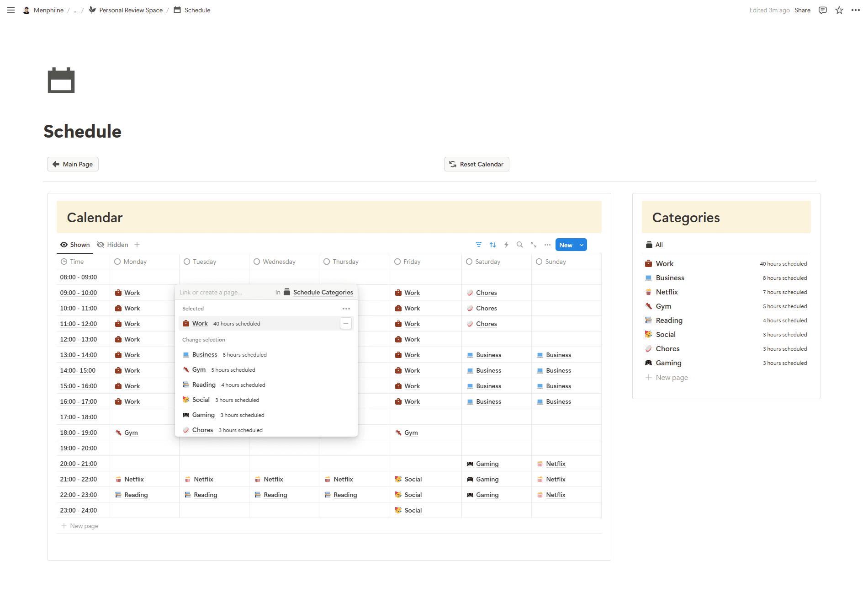The image size is (868, 593).
Task: Click the Chores icon in Categories list
Action: (648, 348)
